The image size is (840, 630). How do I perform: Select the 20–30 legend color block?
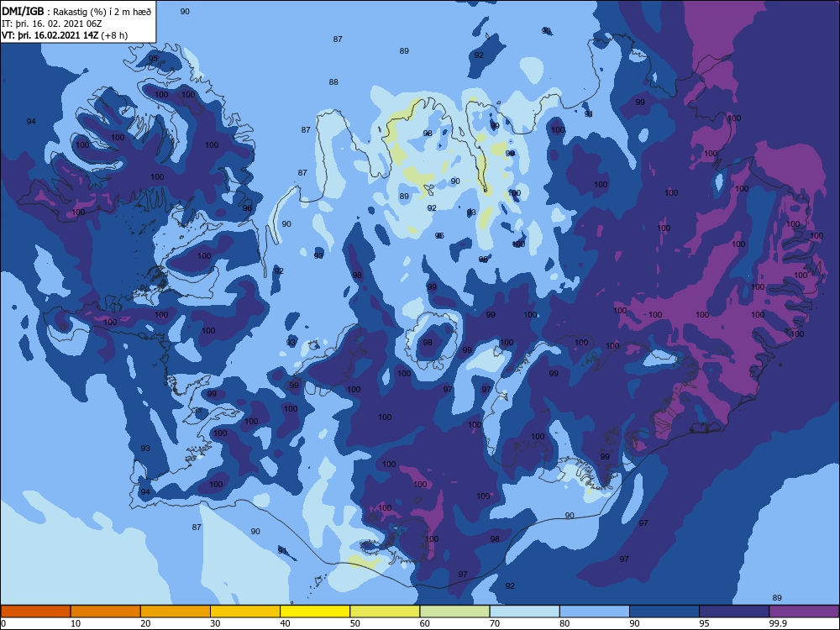[x=176, y=612]
